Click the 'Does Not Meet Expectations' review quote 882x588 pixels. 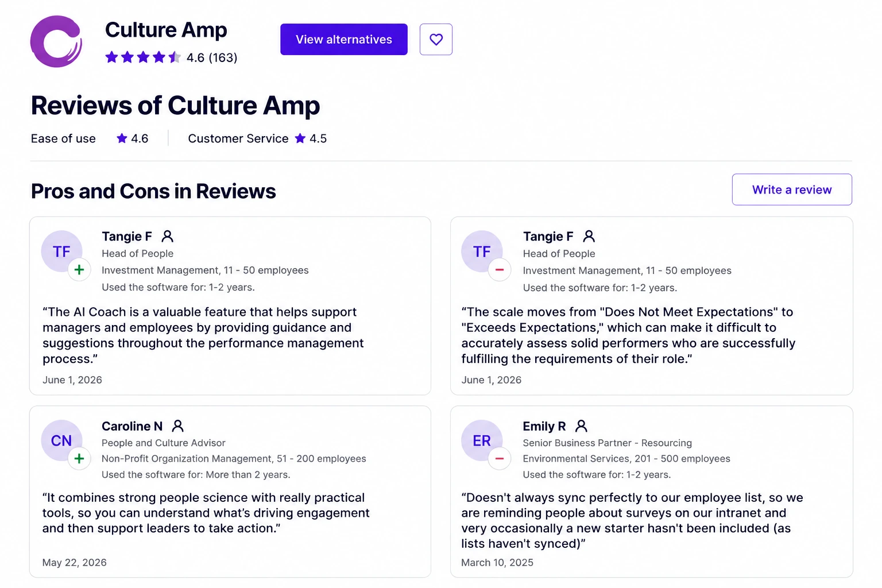pos(628,335)
